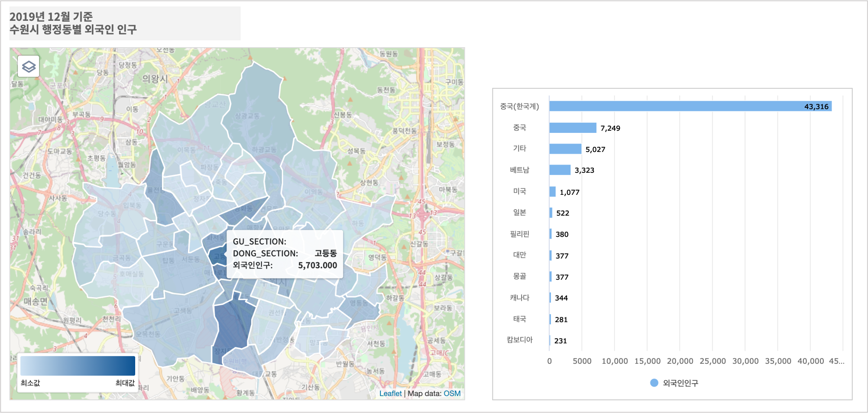Open the map layers control icon

[x=29, y=66]
